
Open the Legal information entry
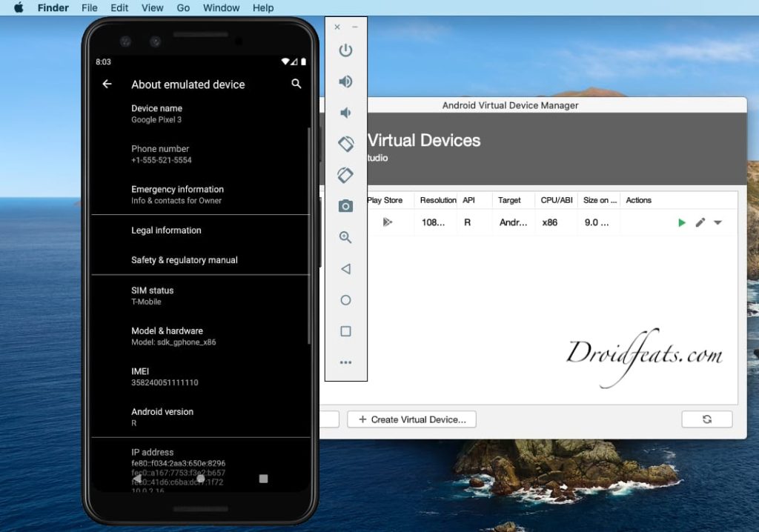(x=166, y=230)
